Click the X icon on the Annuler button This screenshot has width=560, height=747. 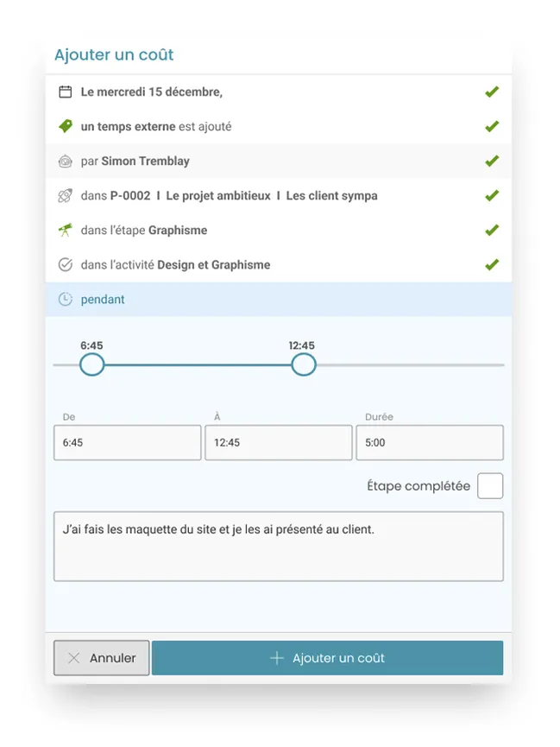tap(74, 657)
